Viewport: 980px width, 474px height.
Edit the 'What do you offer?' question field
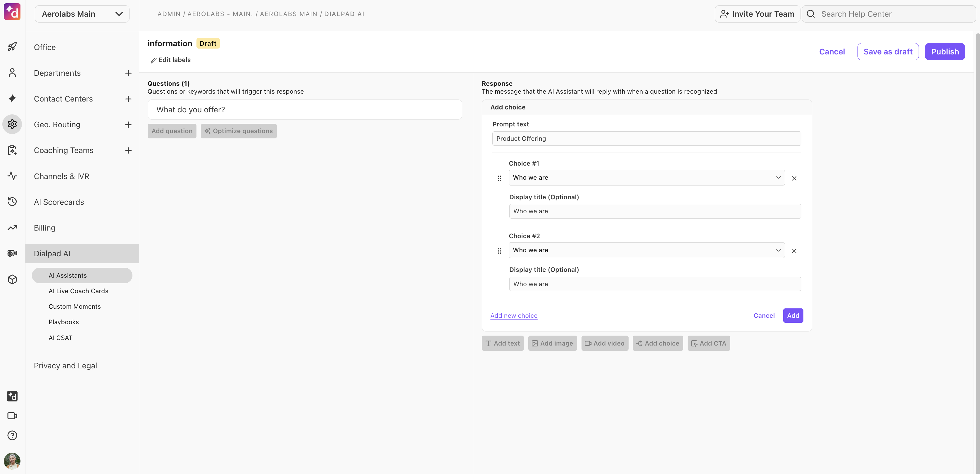coord(305,110)
